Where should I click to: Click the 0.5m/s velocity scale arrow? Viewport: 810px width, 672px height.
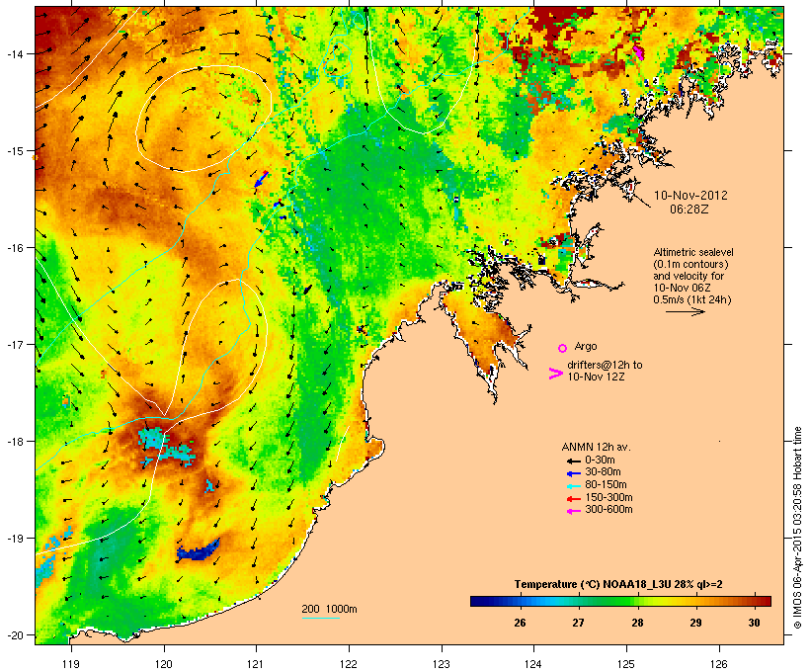(x=685, y=311)
